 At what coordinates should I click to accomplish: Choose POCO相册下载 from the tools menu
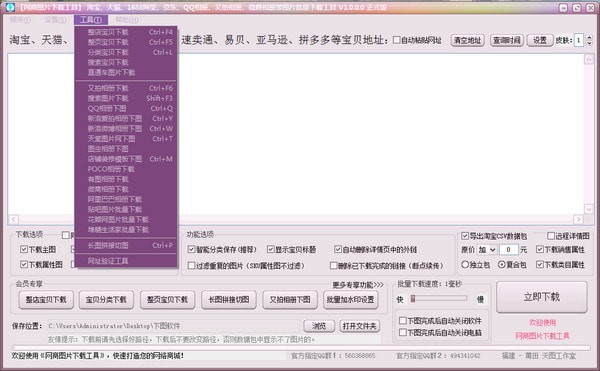126,169
